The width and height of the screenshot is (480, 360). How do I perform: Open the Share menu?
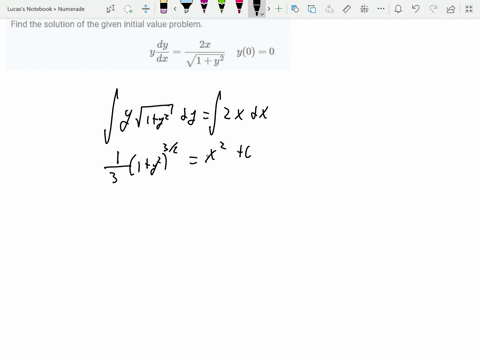point(451,9)
